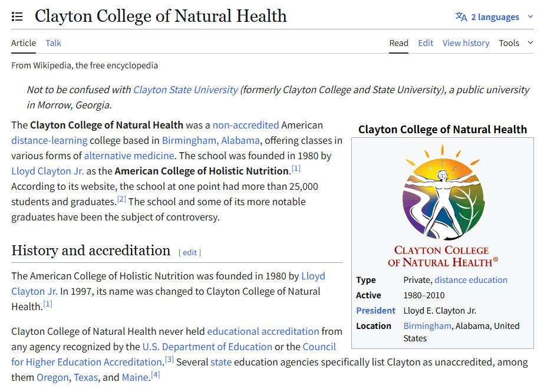This screenshot has height=392, width=547.
Task: Click the Article tab
Action: point(24,43)
